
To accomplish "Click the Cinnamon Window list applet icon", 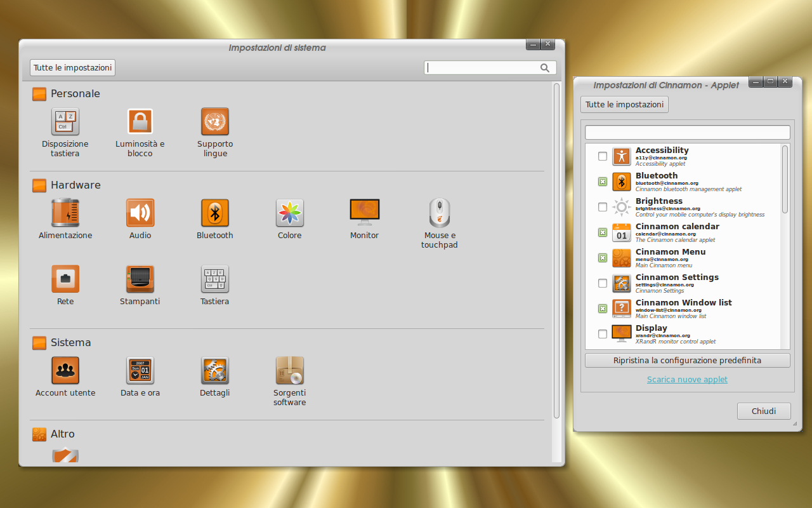I will (x=622, y=309).
